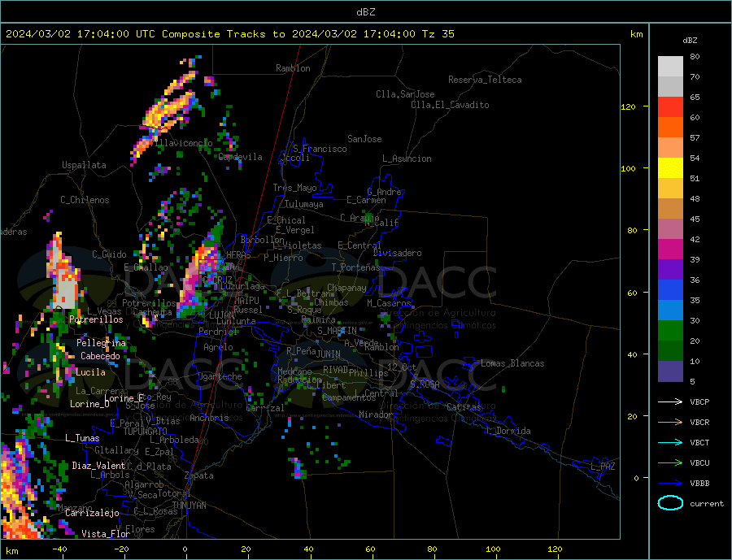Select the light blue 35–30 dBZ swatch

[670, 310]
